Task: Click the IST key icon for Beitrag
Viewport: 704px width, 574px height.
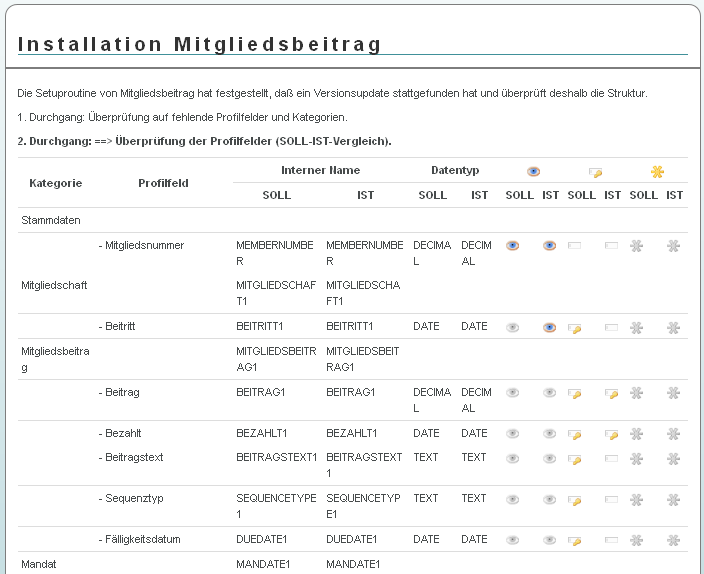Action: tap(611, 393)
